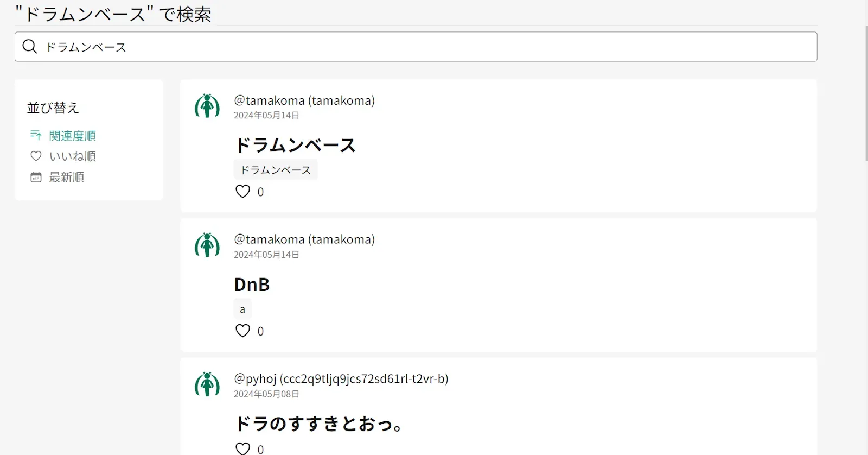Sort results by 最新順
868x455 pixels.
pos(66,178)
